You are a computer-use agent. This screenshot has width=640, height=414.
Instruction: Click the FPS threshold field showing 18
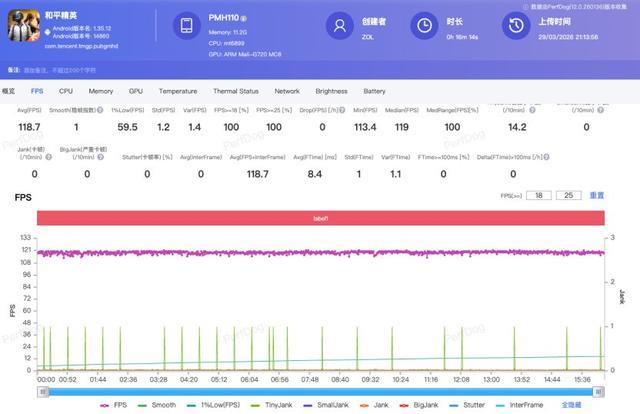pos(539,196)
